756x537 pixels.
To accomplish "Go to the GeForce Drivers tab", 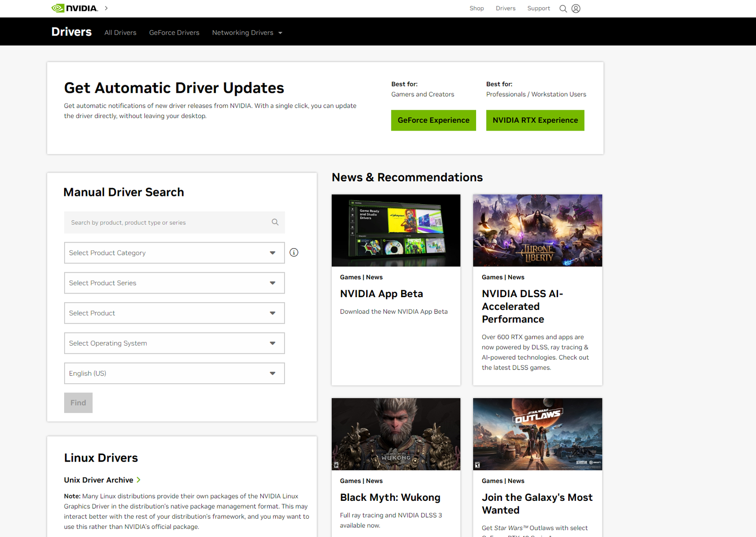I will pyautogui.click(x=174, y=33).
